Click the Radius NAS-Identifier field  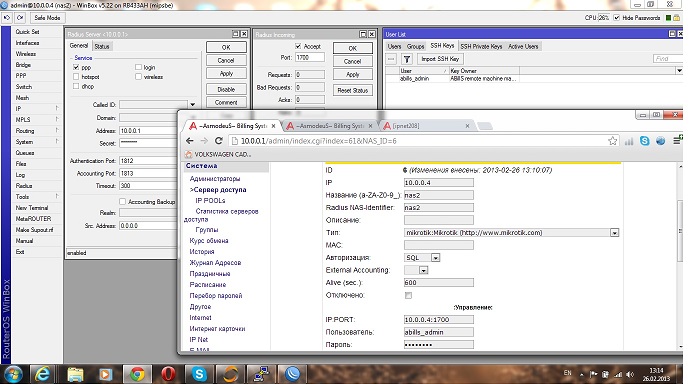click(439, 208)
